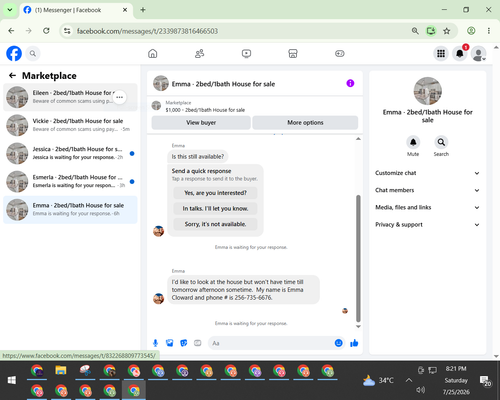Open the Facebook menu grid icon
Screen dimensions: 500x400
441,53
